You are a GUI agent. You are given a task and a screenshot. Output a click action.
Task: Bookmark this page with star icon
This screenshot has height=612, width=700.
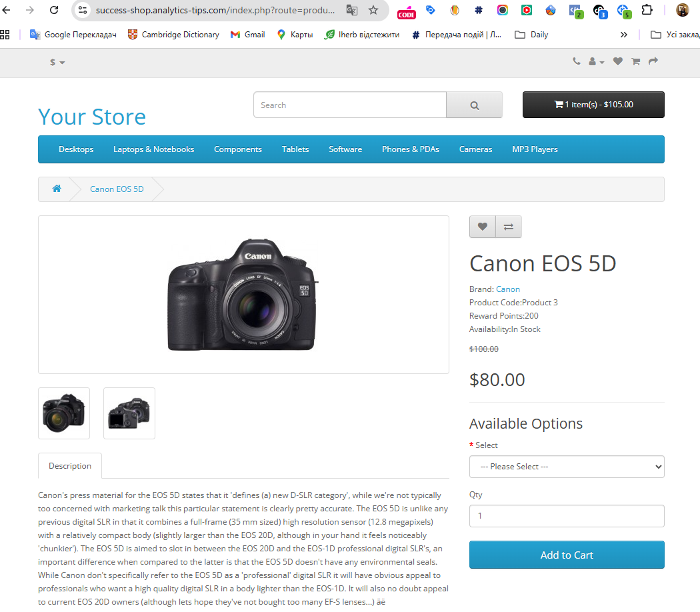pyautogui.click(x=373, y=10)
